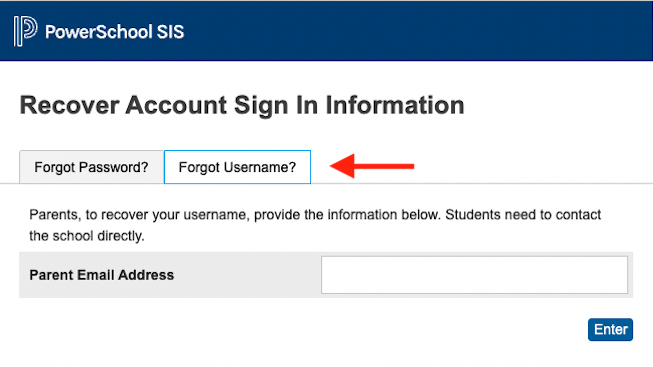Select the Forgot Username? tab
653x367 pixels.
pos(237,167)
